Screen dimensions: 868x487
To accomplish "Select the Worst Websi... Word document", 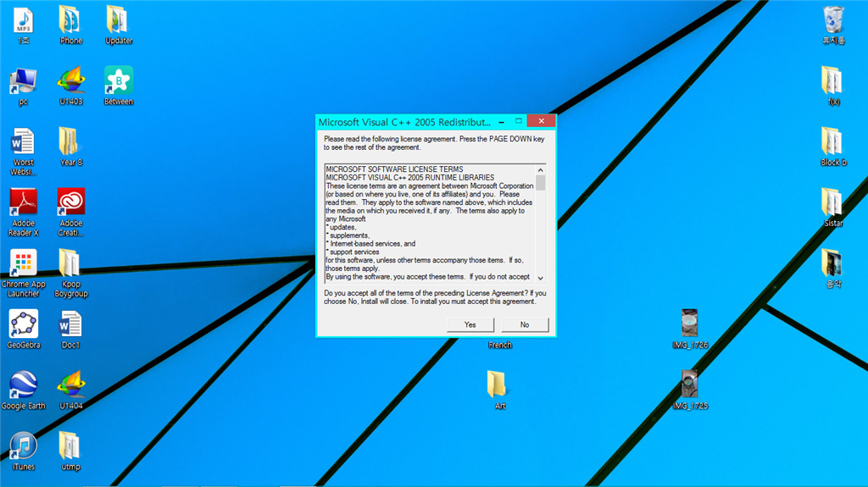I will pyautogui.click(x=23, y=141).
